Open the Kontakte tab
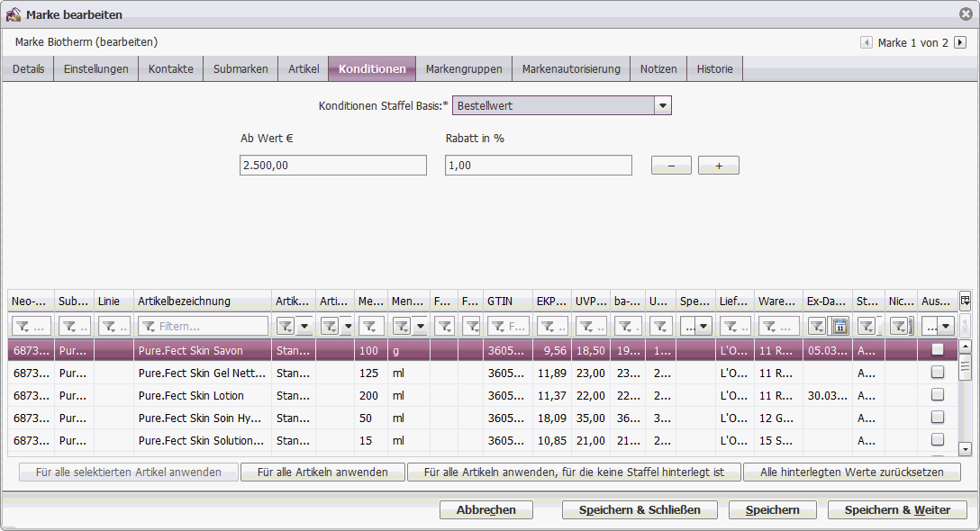Viewport: 980px width, 531px height. click(x=170, y=68)
